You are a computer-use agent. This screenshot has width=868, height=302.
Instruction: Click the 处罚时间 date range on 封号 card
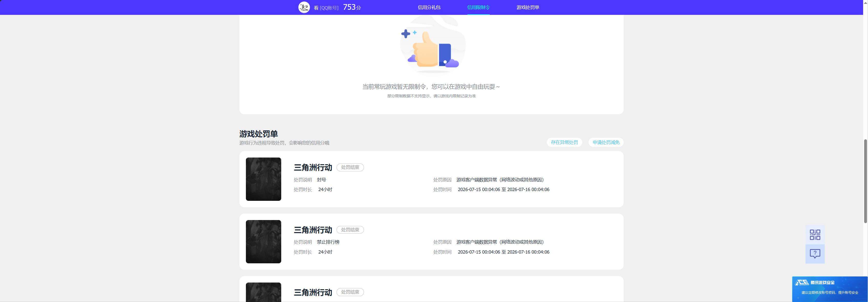click(504, 190)
